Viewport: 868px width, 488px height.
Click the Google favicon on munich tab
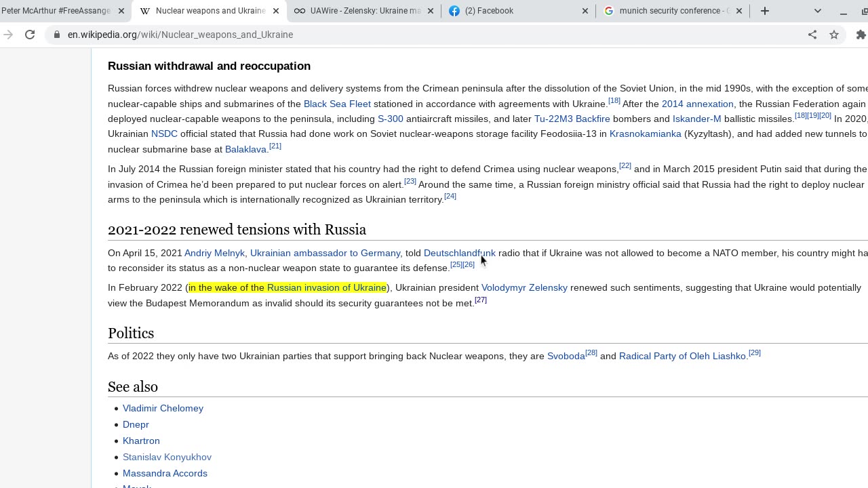pyautogui.click(x=609, y=11)
